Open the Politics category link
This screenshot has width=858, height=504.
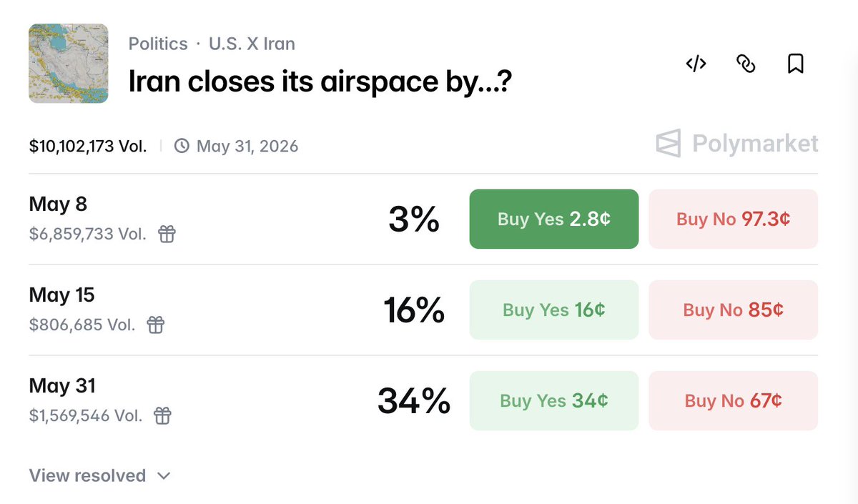(x=158, y=44)
